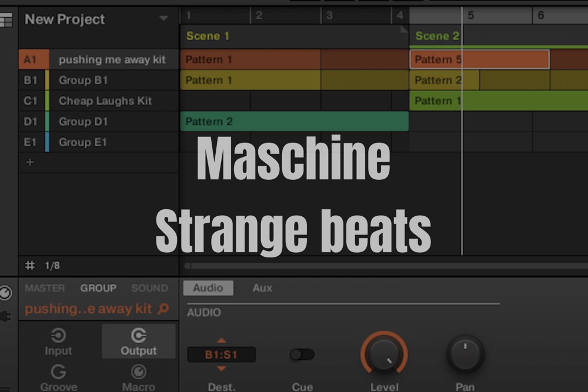Viewport: 588px width, 392px height.
Task: Click the magnifier quick browse icon
Action: tap(163, 309)
